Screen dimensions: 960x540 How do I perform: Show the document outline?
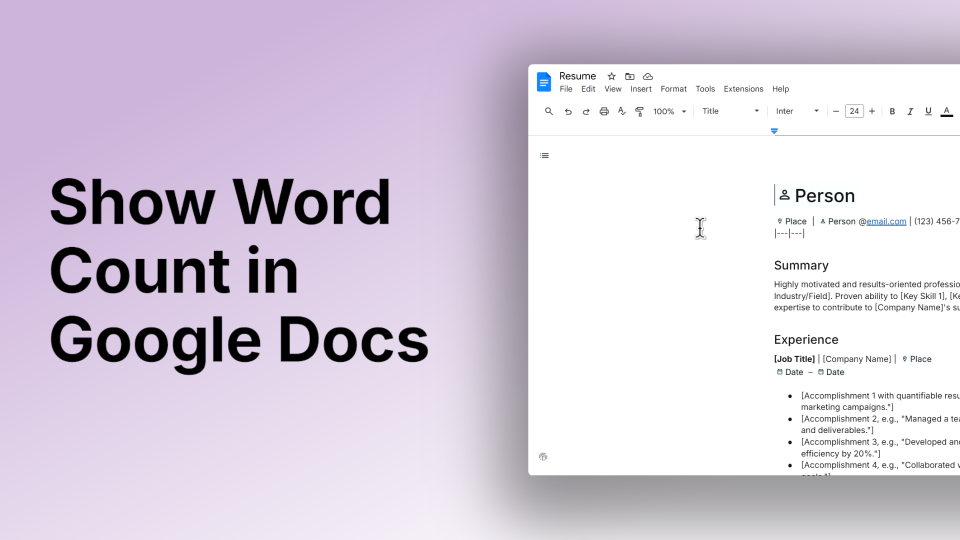[x=544, y=156]
